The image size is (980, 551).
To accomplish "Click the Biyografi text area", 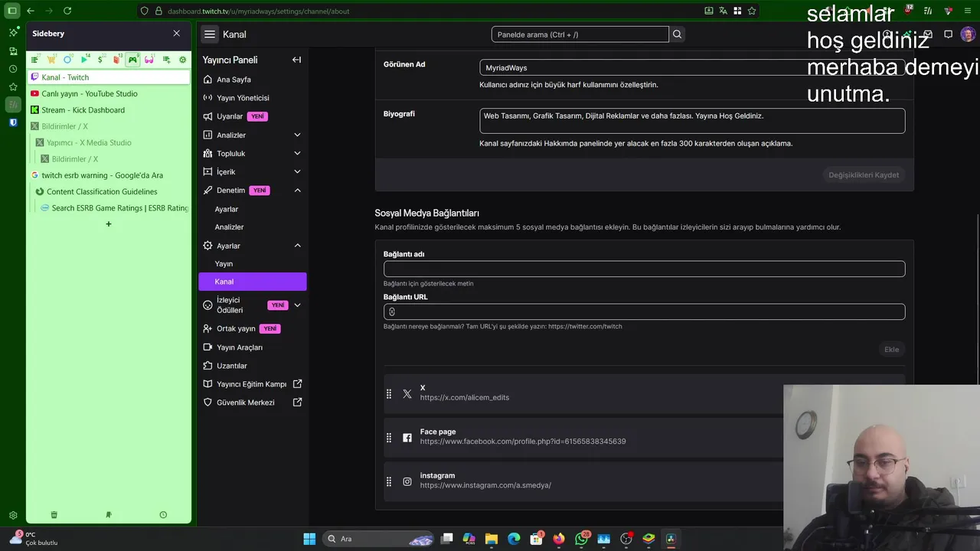I will click(692, 121).
